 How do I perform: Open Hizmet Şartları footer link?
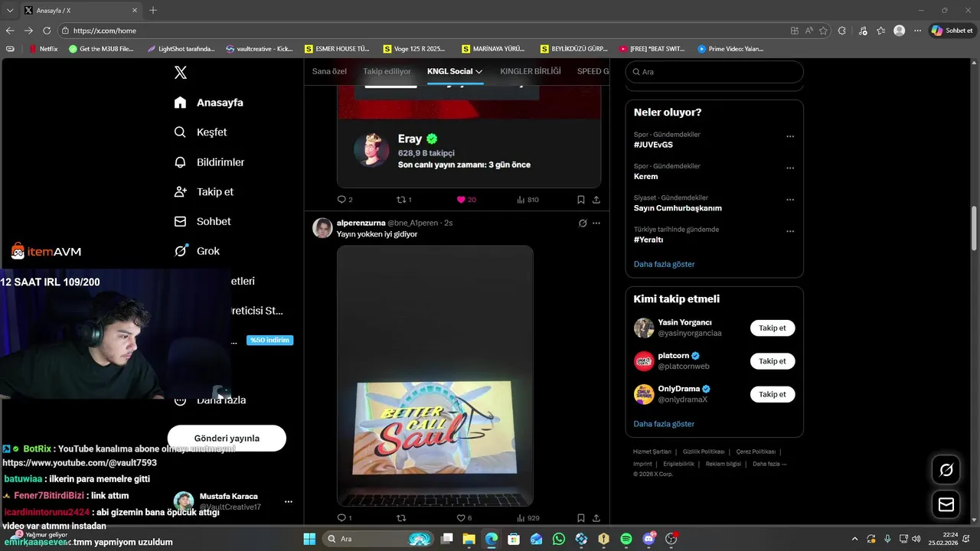652,452
